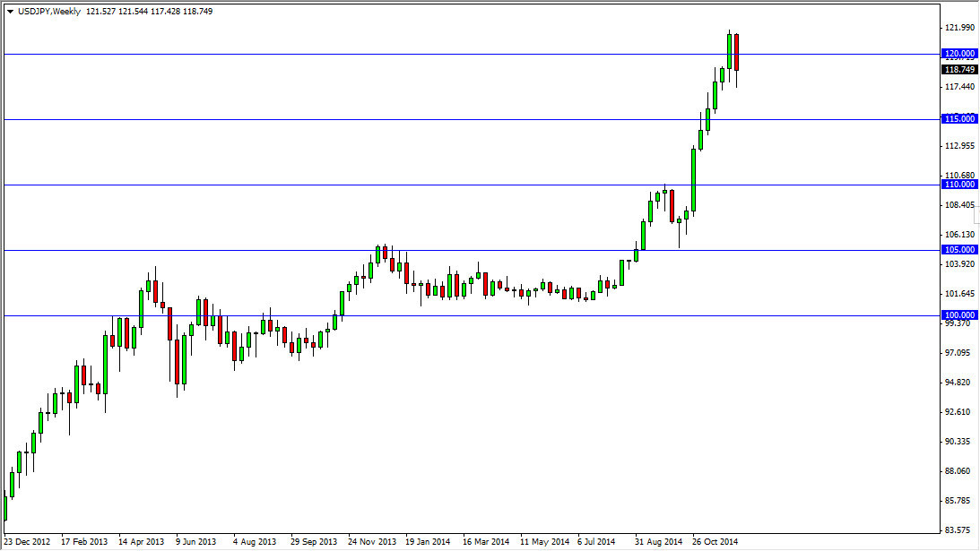Click the vertical price axis border line
Viewport: 980px width, 551px height.
[x=940, y=269]
